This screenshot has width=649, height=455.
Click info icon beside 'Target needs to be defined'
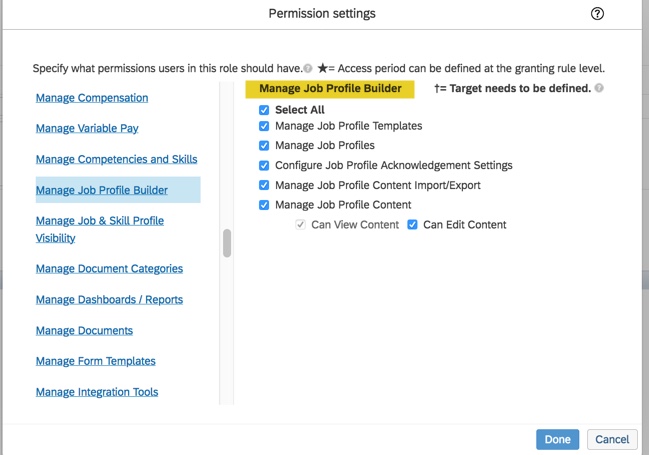point(599,88)
